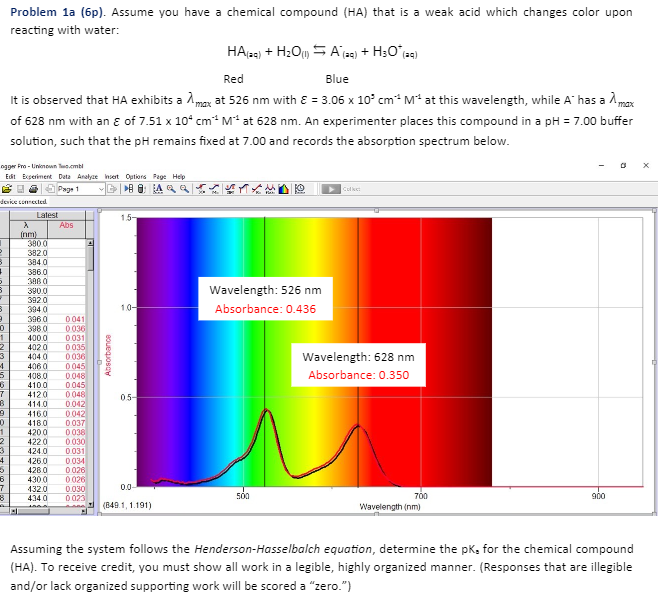Click the 'Absorbance' y-axis label
Screen dimensions: 663x603
(x=108, y=355)
